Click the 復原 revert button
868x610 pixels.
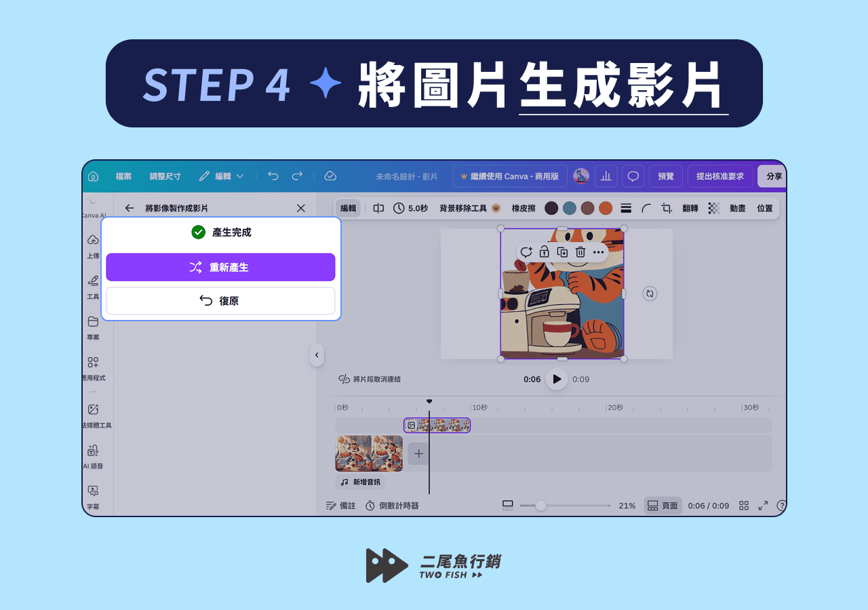220,301
